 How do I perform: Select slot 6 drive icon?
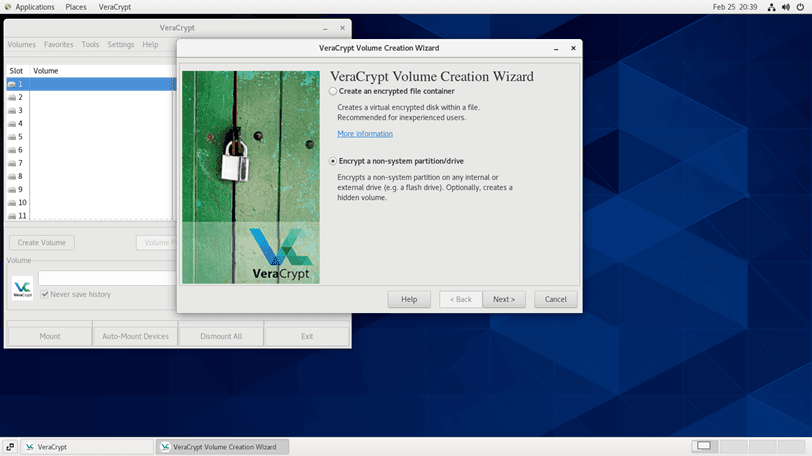coord(12,150)
